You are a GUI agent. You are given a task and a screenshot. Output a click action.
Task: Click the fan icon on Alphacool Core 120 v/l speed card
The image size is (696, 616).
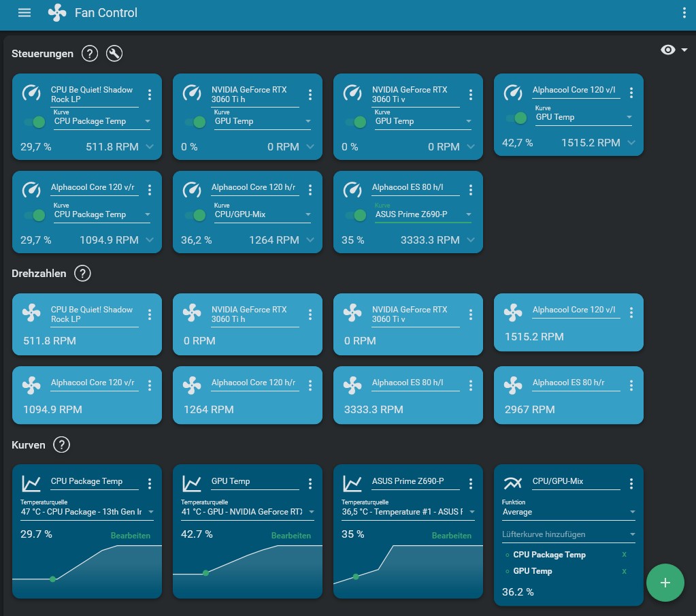[x=513, y=312]
